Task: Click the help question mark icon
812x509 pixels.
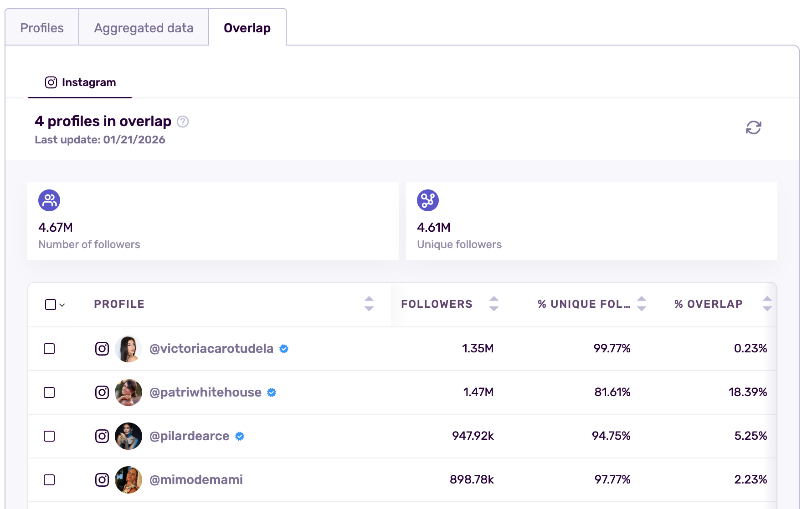Action: pyautogui.click(x=183, y=122)
